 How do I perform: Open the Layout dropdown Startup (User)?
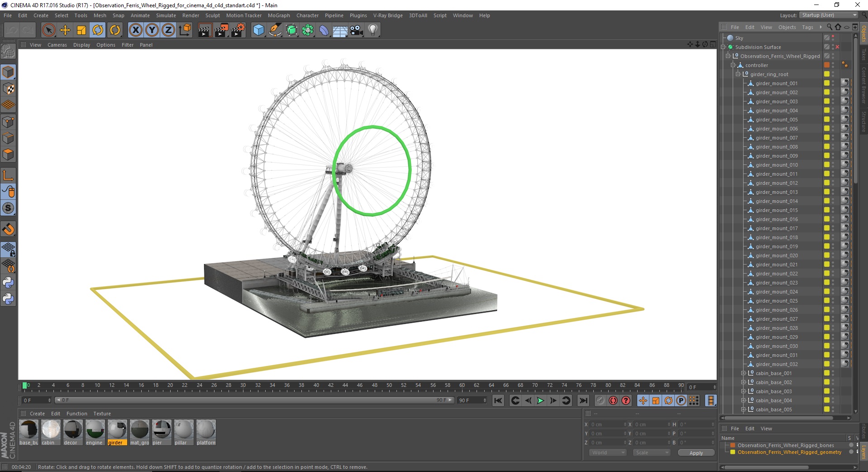(829, 15)
